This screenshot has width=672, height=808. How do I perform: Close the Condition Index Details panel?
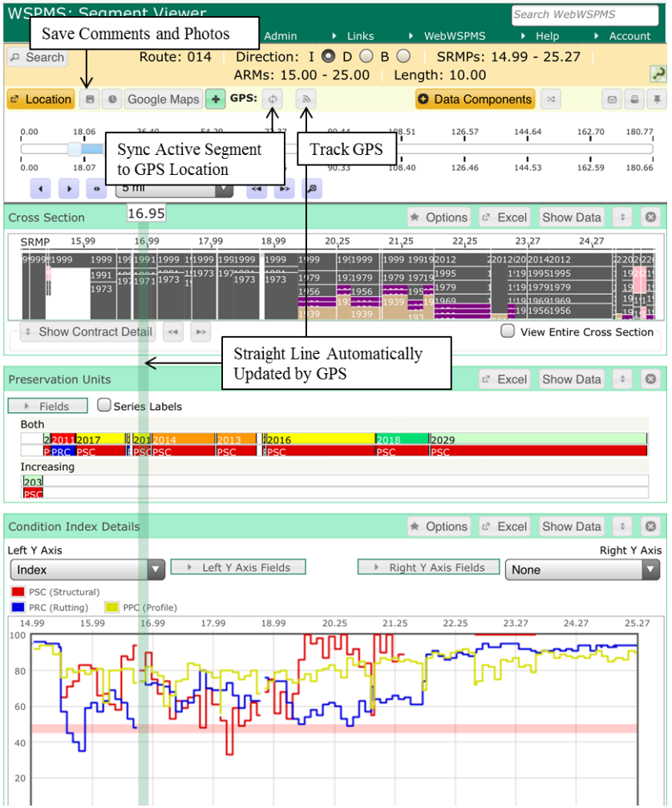click(651, 526)
